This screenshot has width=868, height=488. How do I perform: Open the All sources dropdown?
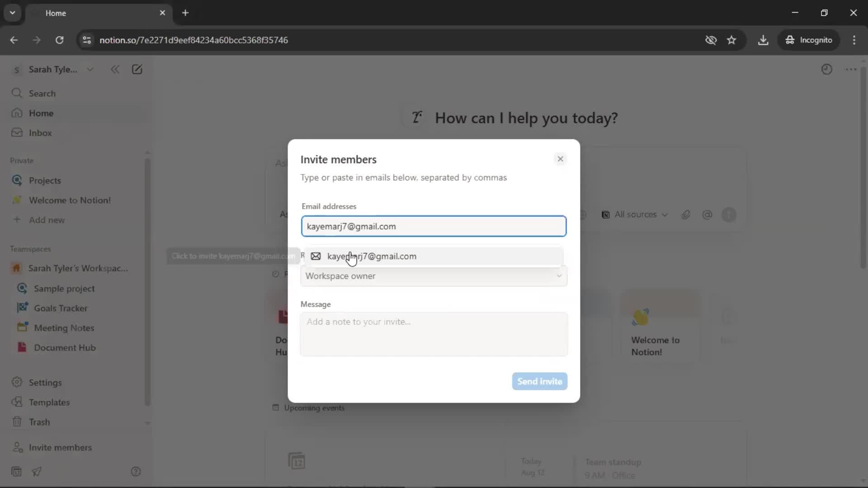coord(635,215)
